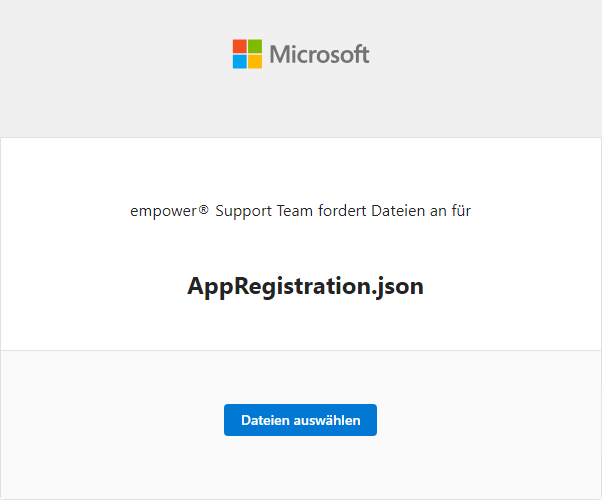This screenshot has height=500, width=602.
Task: Click the green square in Microsoft logo
Action: click(255, 46)
